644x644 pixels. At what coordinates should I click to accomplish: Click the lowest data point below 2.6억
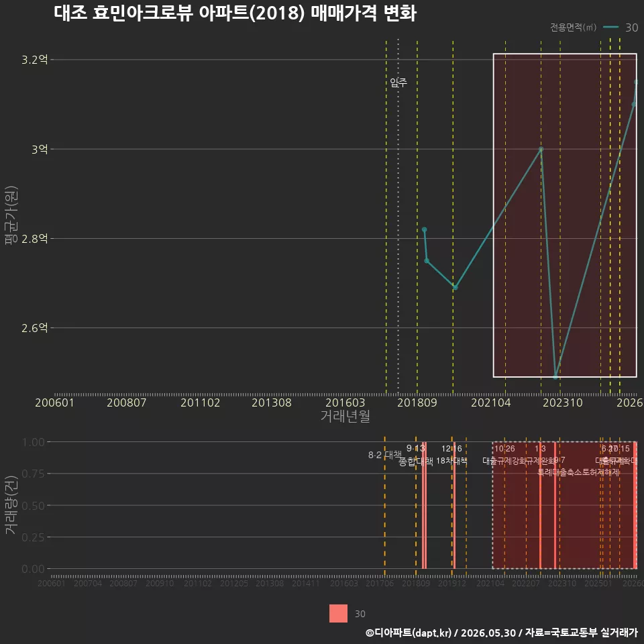[555, 377]
